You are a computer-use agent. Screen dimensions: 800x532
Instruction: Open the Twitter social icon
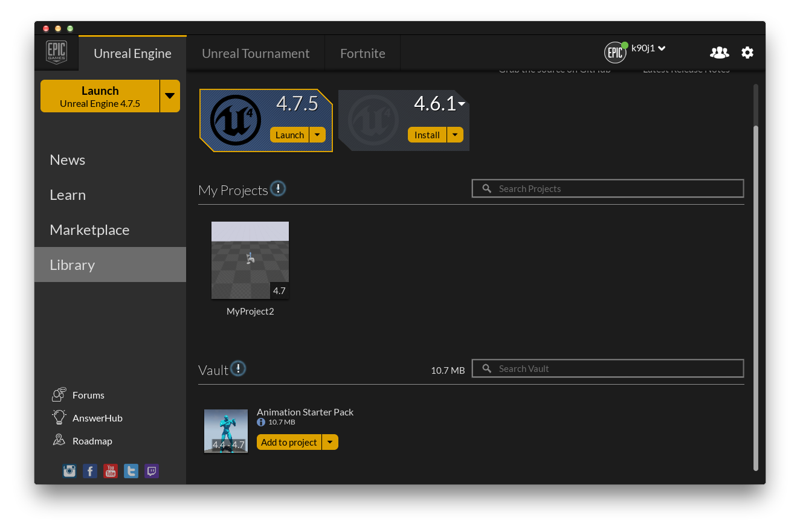tap(131, 471)
